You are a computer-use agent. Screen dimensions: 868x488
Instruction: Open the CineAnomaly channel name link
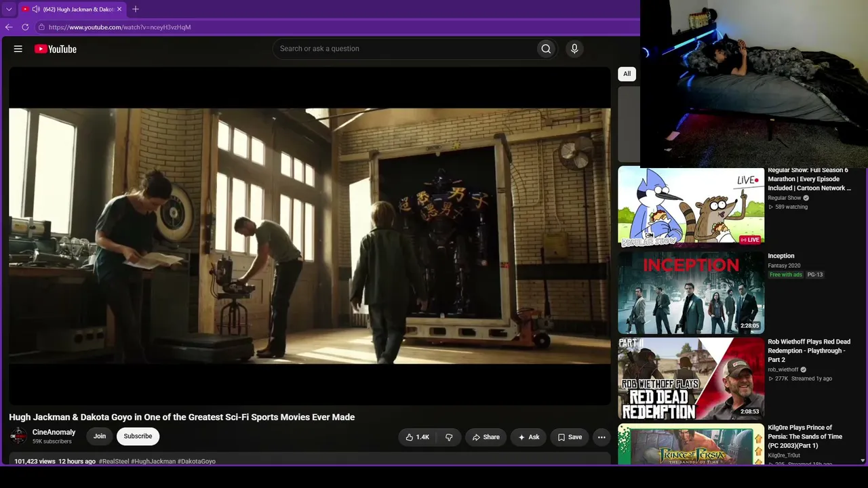coord(54,432)
